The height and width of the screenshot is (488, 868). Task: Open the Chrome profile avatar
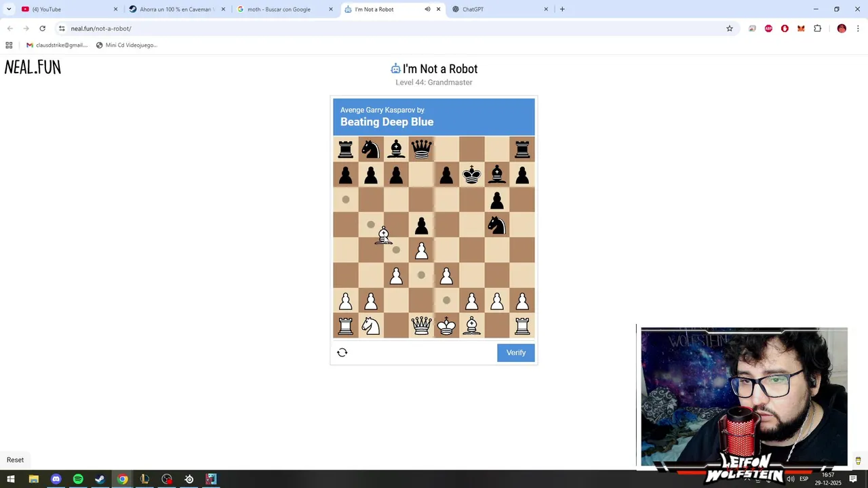[x=842, y=28]
